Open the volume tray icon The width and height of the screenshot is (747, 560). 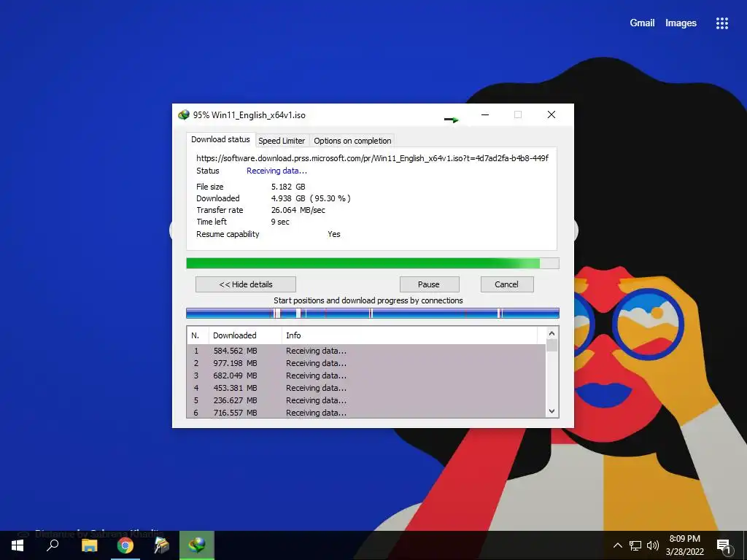[x=653, y=545]
